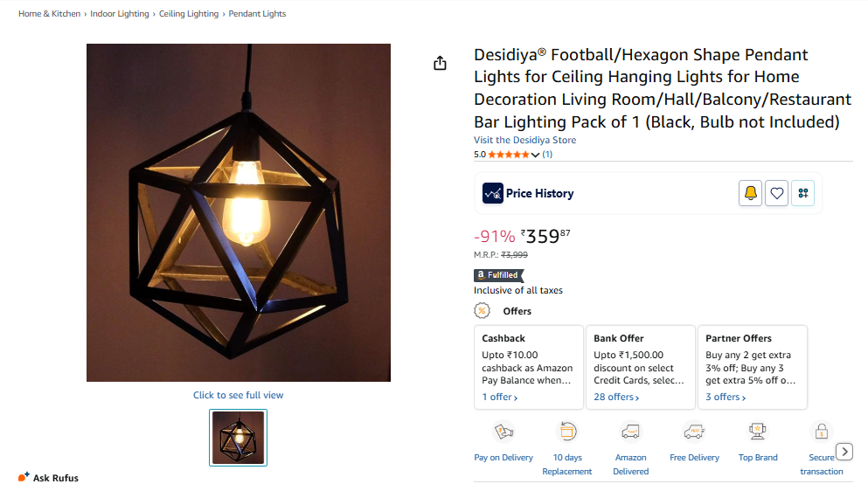
Task: Show more service icons with right arrow
Action: [x=844, y=452]
